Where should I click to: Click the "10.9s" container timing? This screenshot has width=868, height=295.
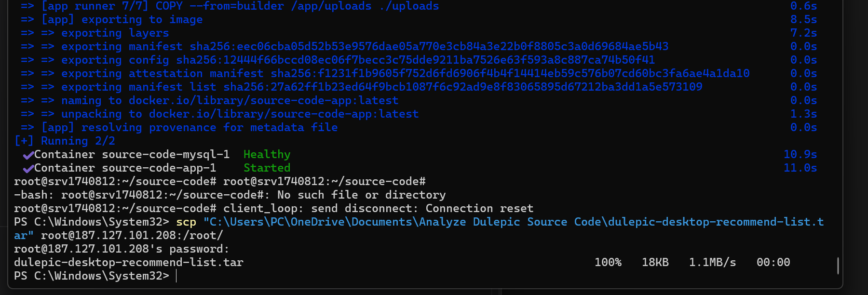(800, 154)
